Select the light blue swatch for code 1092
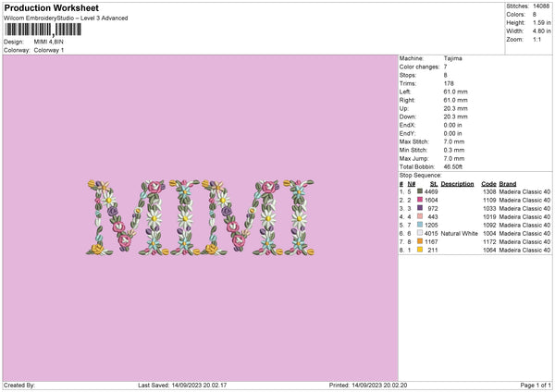Viewport: 555px width, 392px height. pyautogui.click(x=420, y=225)
